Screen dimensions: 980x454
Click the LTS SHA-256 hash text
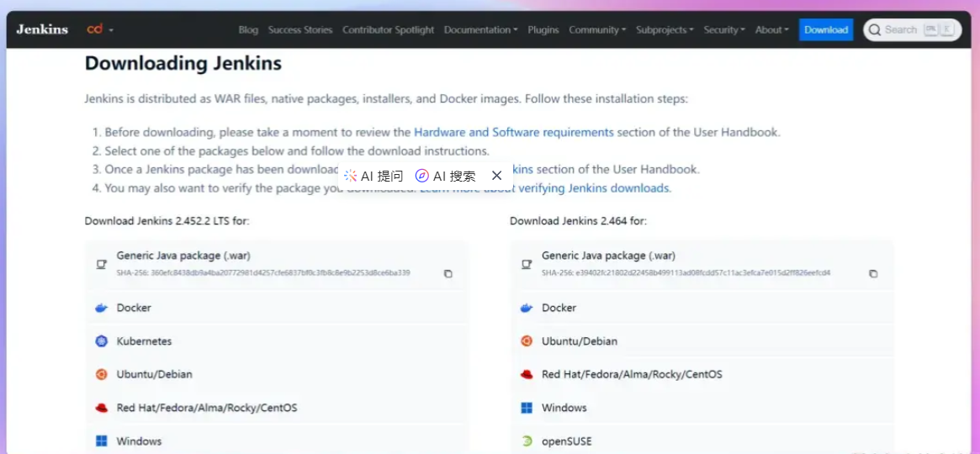point(263,273)
